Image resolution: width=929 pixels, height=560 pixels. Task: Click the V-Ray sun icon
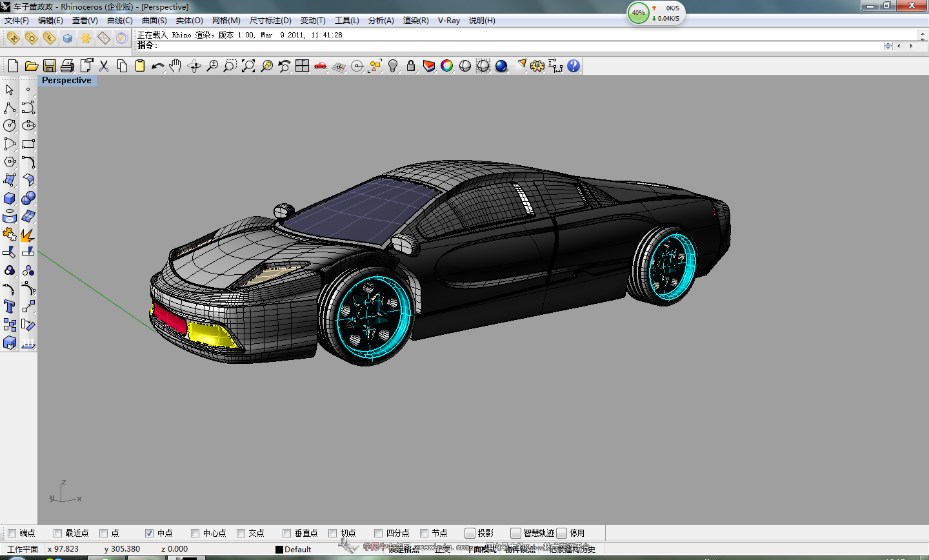coord(85,38)
